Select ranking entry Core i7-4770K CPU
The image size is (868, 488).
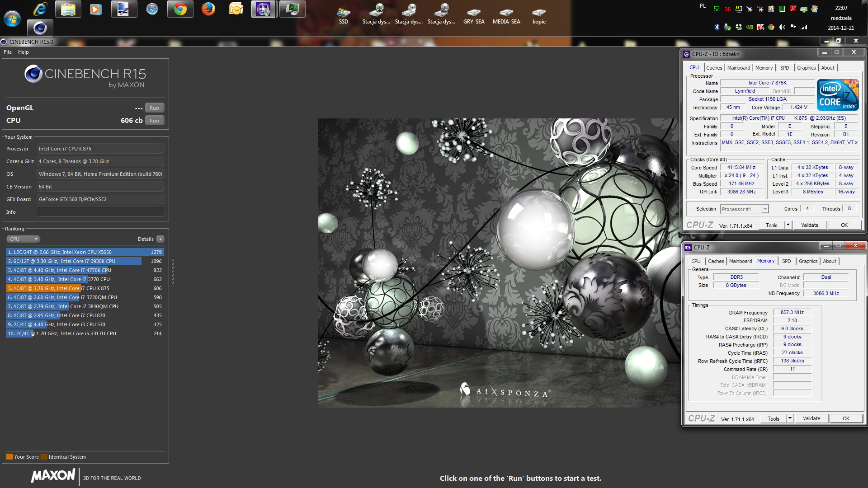click(85, 270)
